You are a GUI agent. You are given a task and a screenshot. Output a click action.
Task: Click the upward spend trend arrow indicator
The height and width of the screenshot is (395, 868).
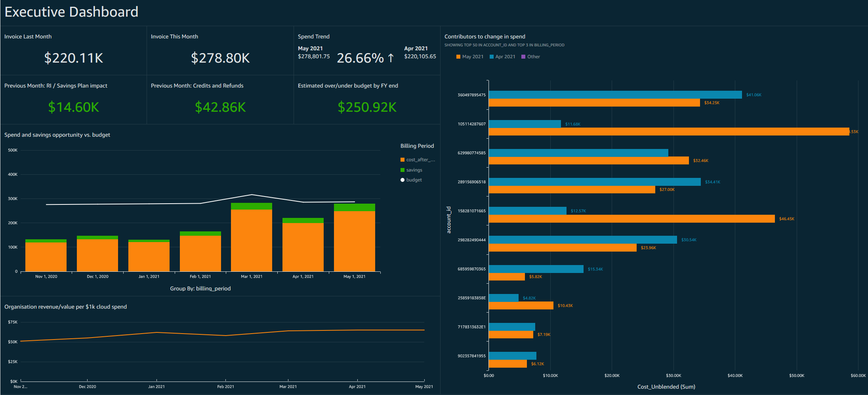[391, 58]
